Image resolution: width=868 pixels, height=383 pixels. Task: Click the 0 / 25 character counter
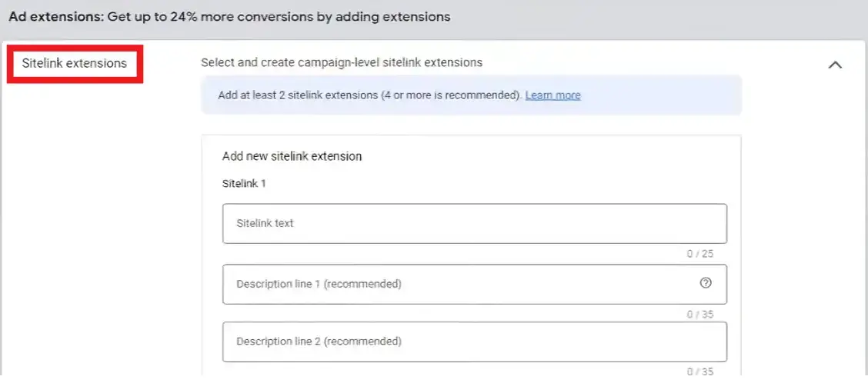click(x=700, y=254)
